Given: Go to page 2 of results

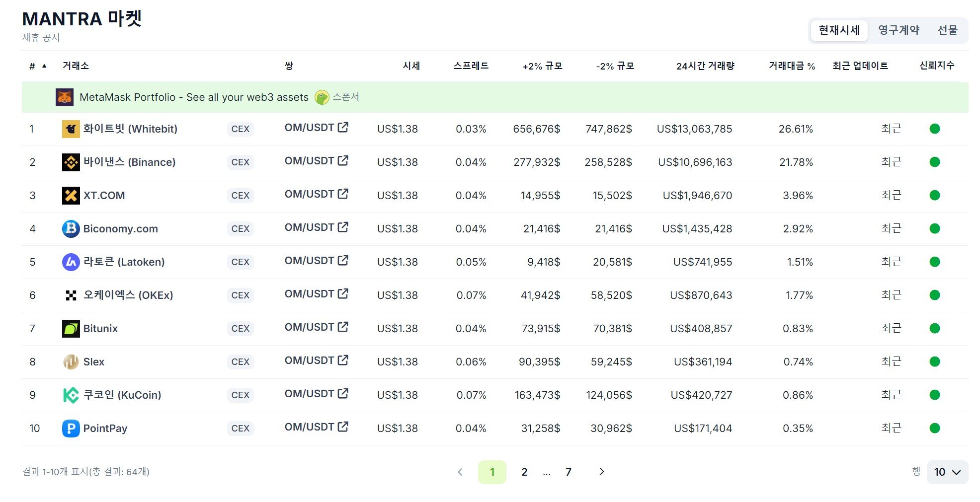Looking at the screenshot, I should coord(524,472).
